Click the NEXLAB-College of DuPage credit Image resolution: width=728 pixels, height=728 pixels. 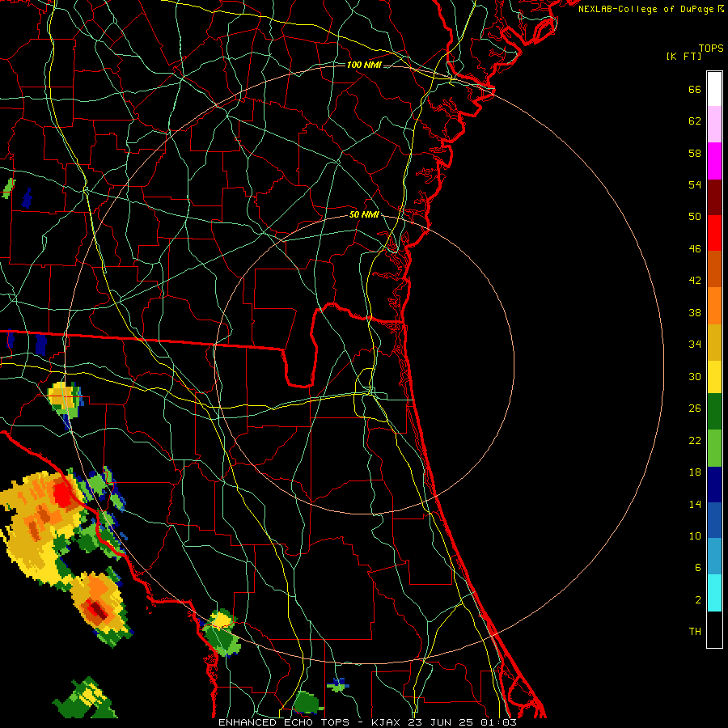(x=651, y=9)
